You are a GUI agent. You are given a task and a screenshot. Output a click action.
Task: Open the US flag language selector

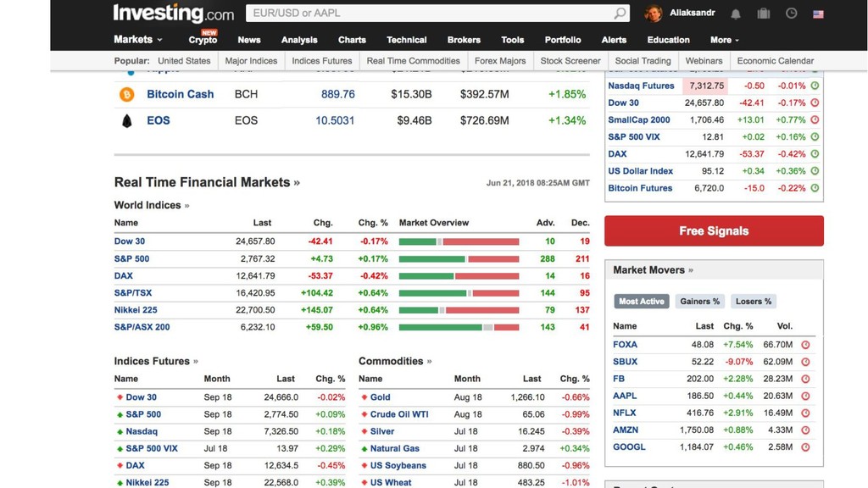[818, 14]
